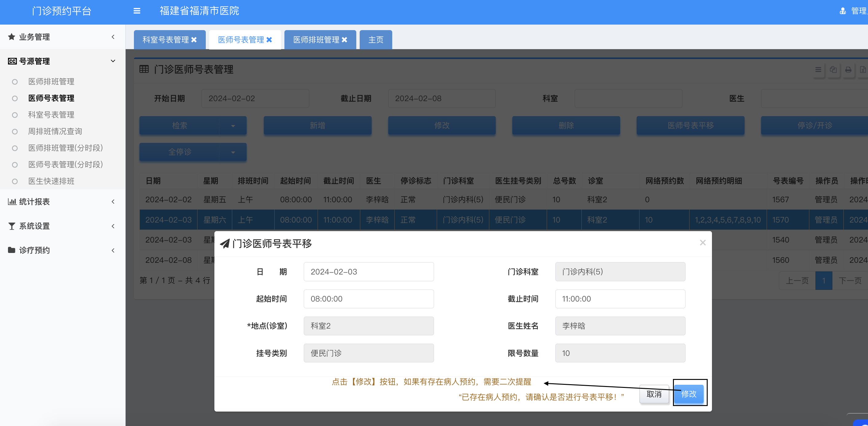Screen dimensions: 868x426
Task: Click the 日期 input field in dialog
Action: point(368,271)
